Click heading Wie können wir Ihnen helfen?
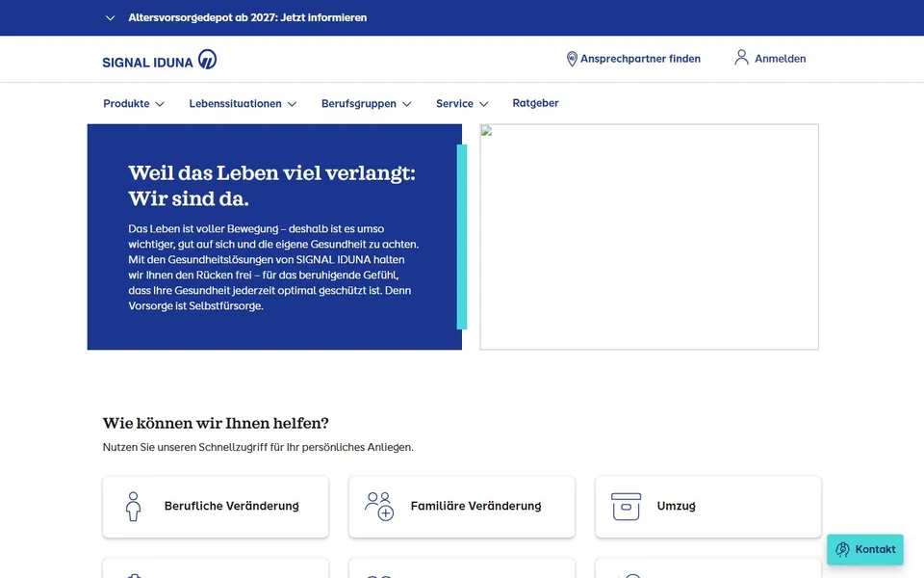This screenshot has width=924, height=578. pyautogui.click(x=216, y=424)
